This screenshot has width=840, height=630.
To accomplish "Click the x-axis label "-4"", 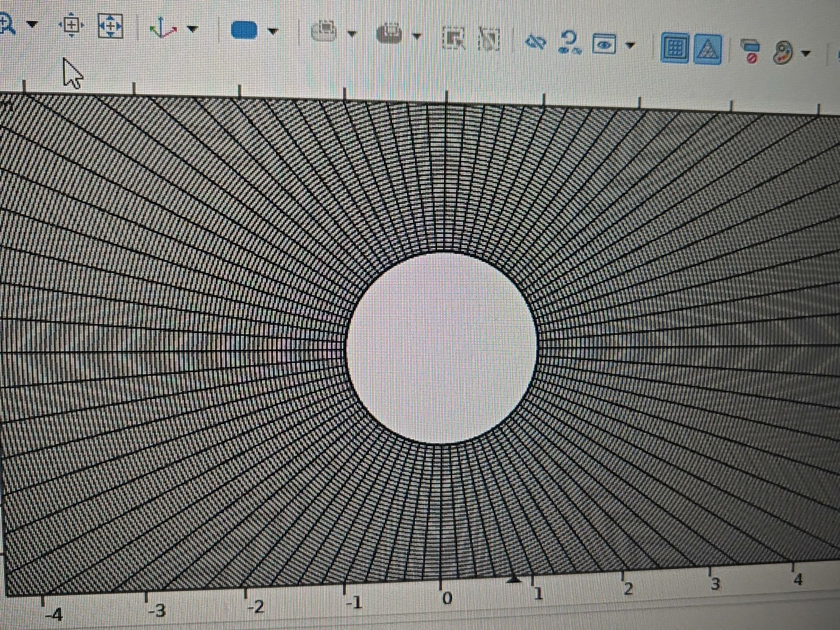I will (x=54, y=614).
